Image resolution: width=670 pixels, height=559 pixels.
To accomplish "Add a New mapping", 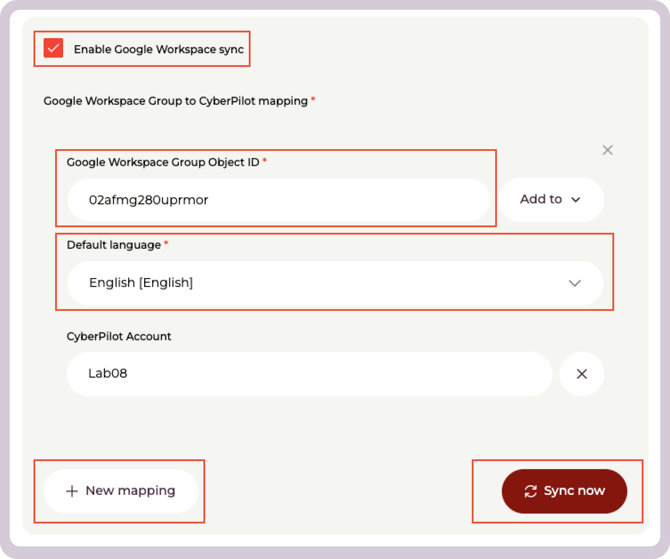I will (x=121, y=491).
